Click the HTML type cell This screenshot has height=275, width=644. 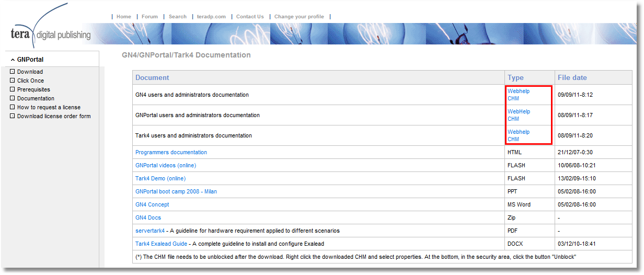click(514, 152)
